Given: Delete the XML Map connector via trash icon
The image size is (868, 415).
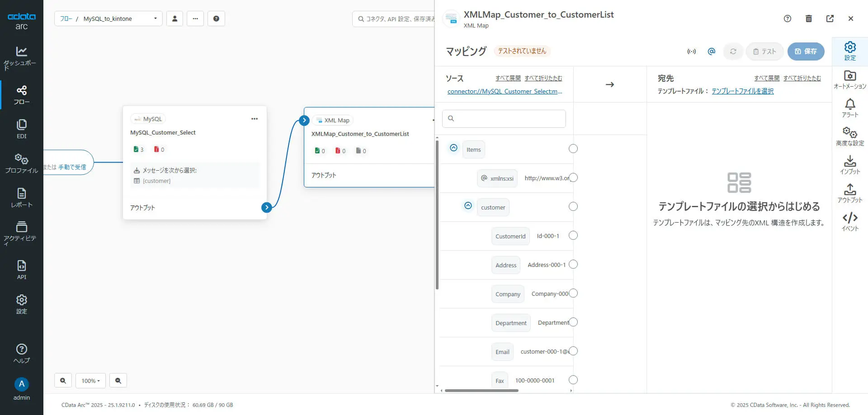Looking at the screenshot, I should [809, 19].
